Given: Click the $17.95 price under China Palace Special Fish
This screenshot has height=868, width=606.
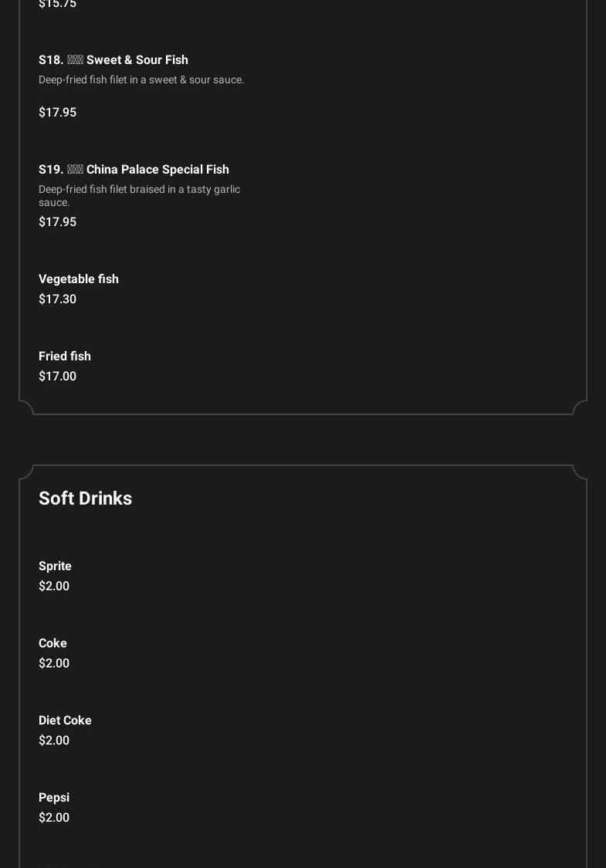Looking at the screenshot, I should click(x=58, y=222).
